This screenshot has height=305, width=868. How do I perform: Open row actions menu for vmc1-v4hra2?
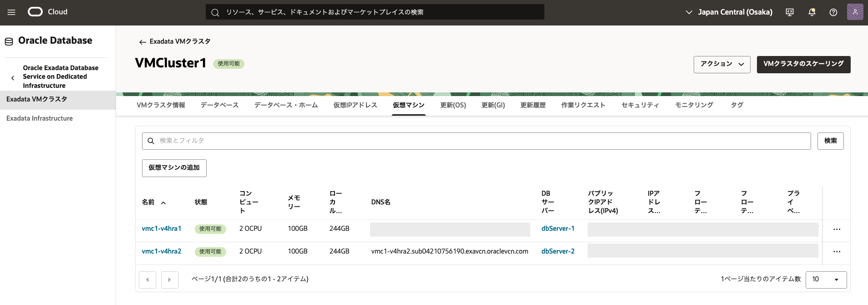tap(837, 252)
